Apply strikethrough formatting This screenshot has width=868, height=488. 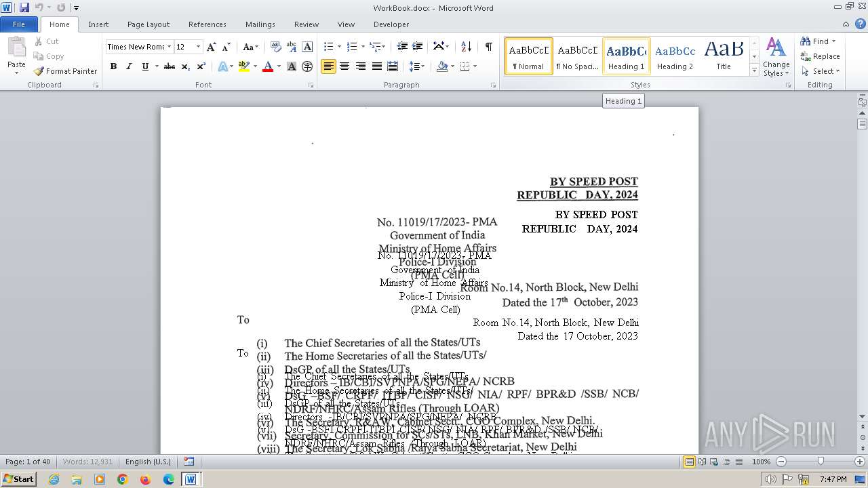click(170, 66)
